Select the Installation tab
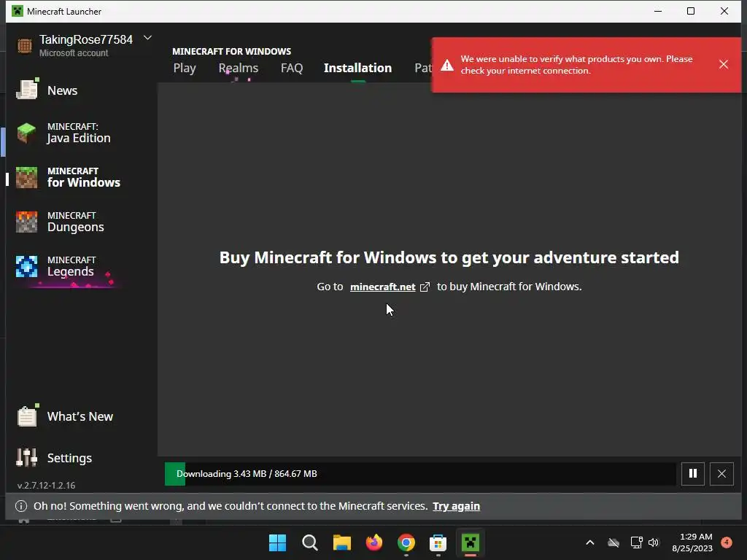747x560 pixels. (x=357, y=68)
